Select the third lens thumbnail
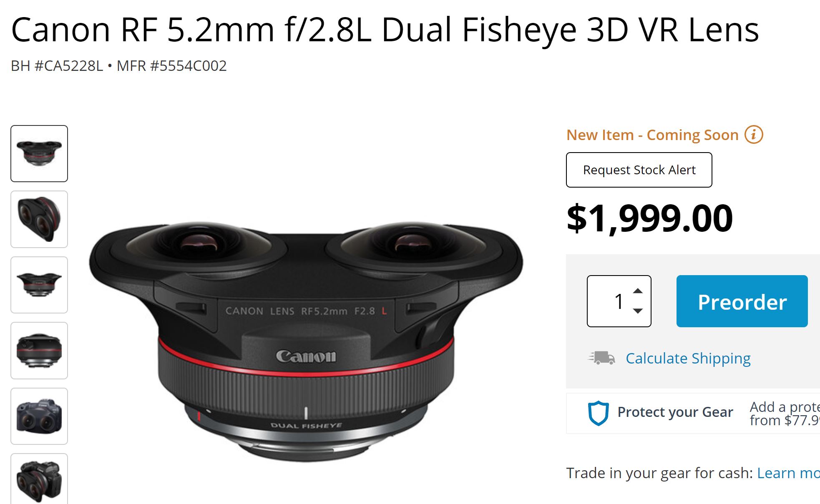The height and width of the screenshot is (504, 820). 39,285
